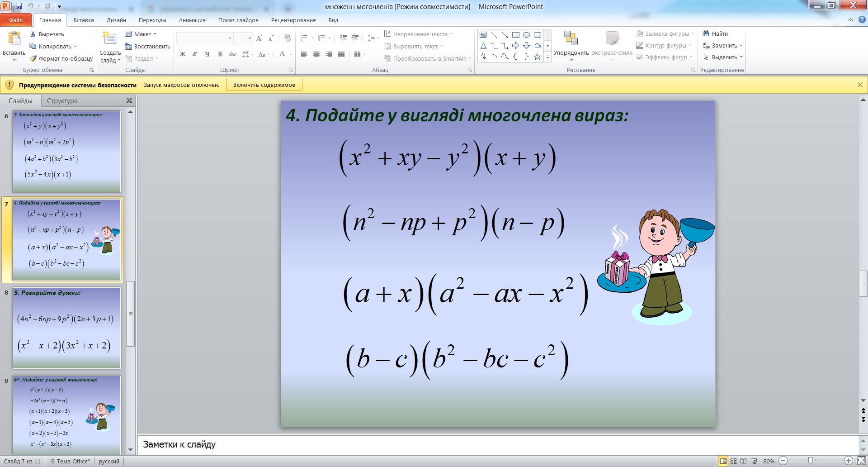Toggle italic (К) formatting
Image resolution: width=868 pixels, height=467 pixels.
click(195, 54)
